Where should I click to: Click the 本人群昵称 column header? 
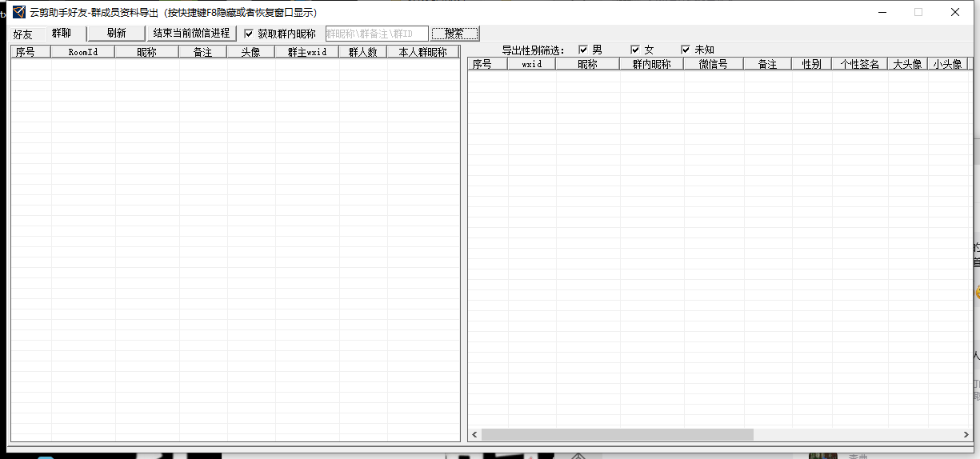(x=423, y=52)
